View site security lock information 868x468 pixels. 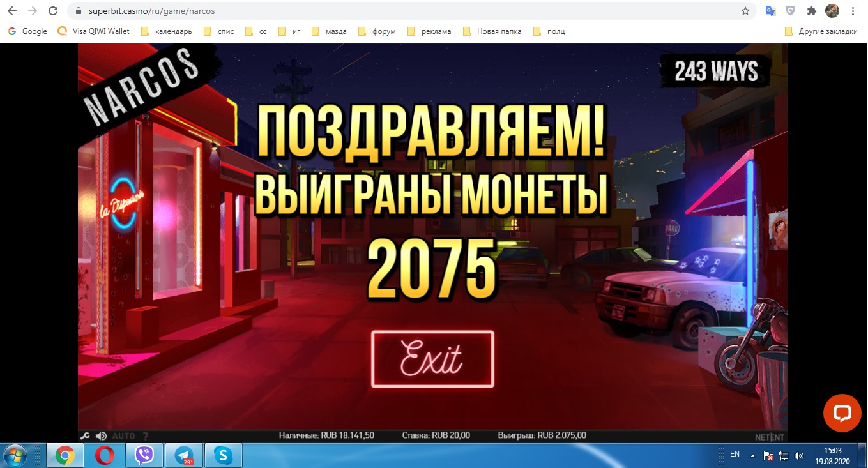[79, 11]
